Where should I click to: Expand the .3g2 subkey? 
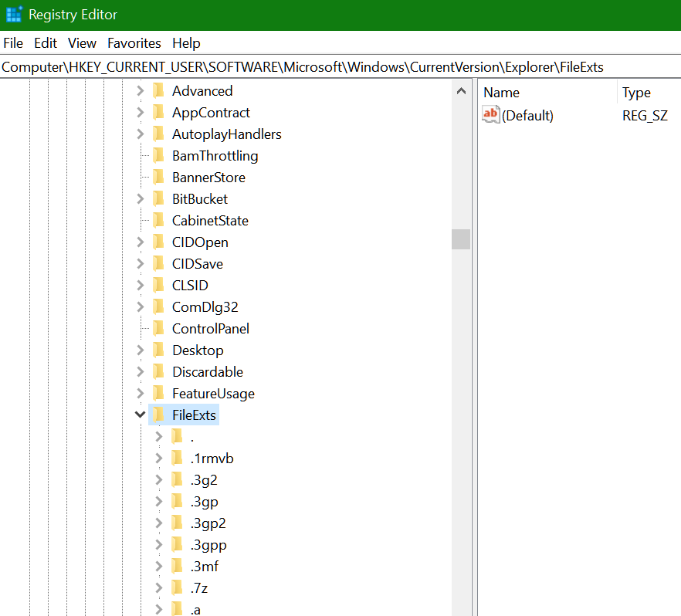158,479
